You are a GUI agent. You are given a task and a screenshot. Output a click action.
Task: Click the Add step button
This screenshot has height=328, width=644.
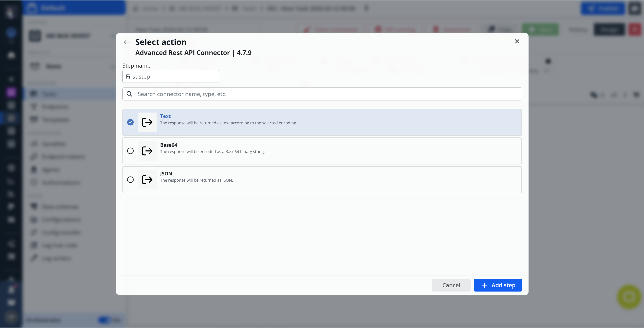[497, 285]
